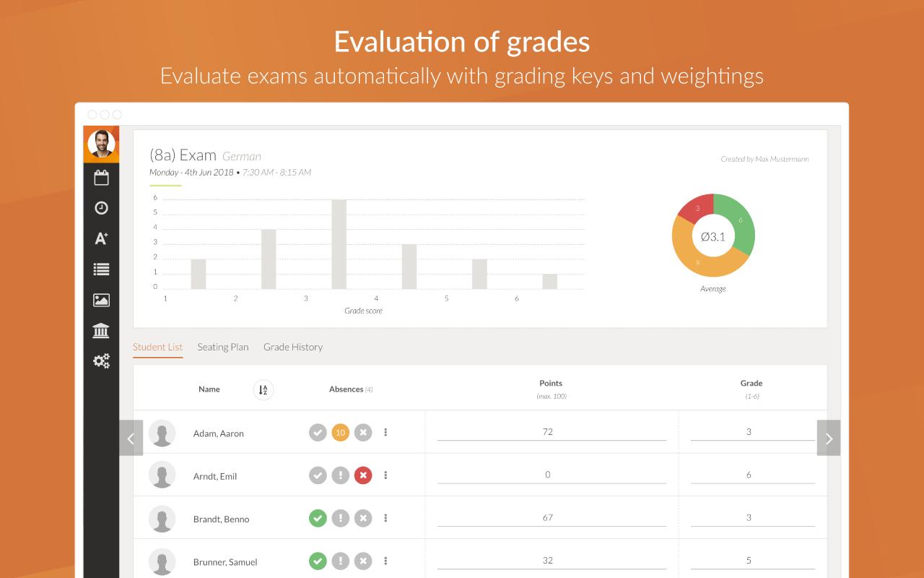
Task: Click the orange segment of the donut chart
Action: [x=697, y=263]
